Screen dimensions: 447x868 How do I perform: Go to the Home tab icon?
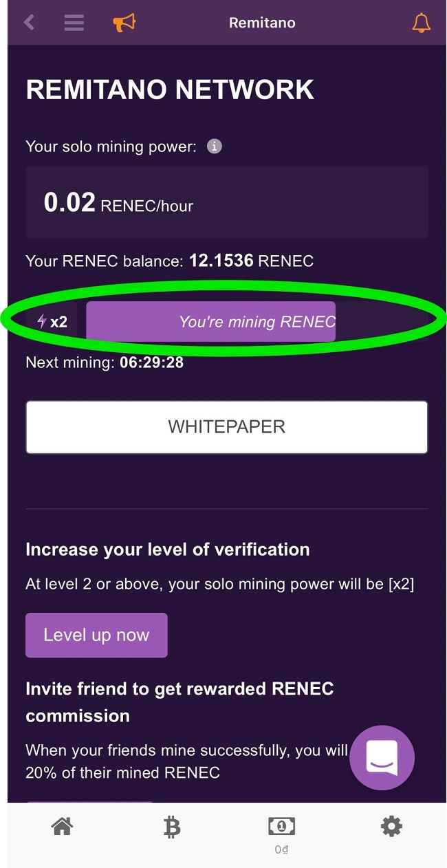click(62, 827)
